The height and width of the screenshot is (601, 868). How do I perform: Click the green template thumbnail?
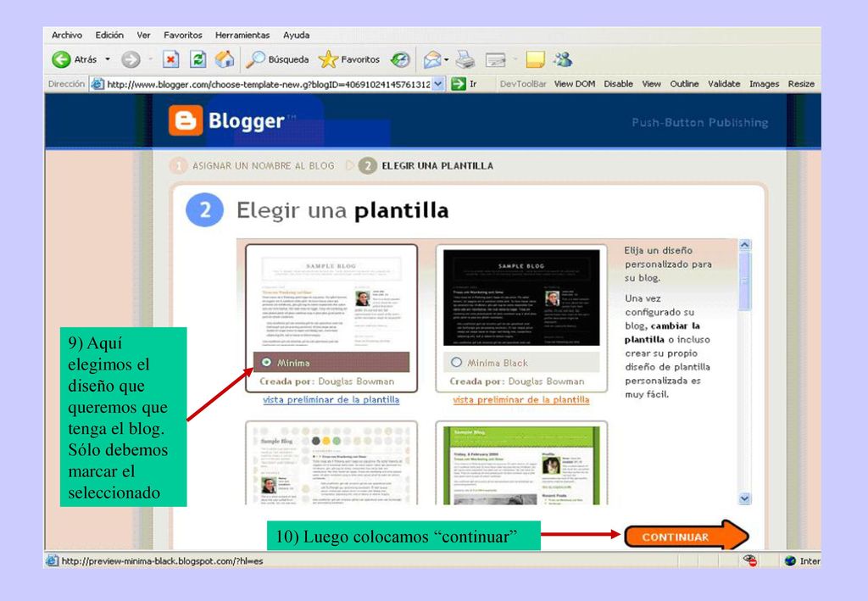[521, 464]
